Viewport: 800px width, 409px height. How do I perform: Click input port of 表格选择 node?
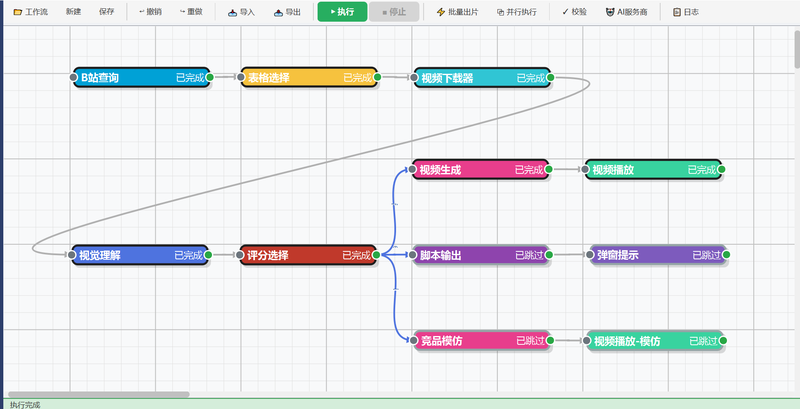point(241,78)
